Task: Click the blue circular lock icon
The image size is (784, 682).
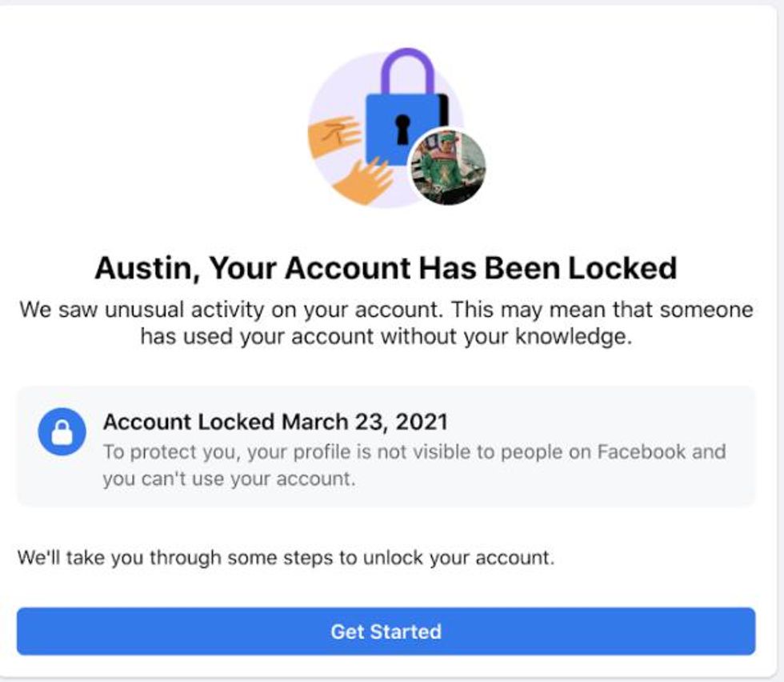Action: (x=62, y=432)
